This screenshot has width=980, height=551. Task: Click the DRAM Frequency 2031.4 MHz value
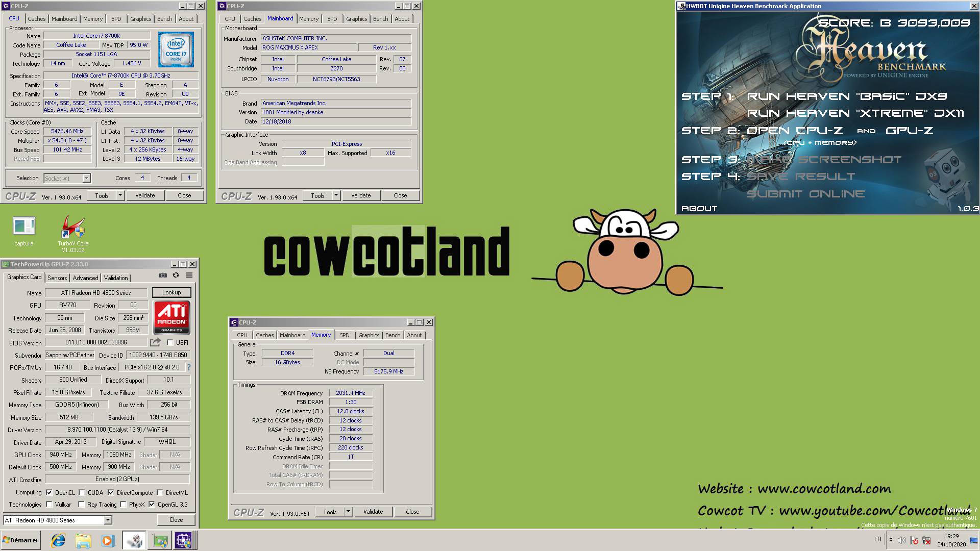click(x=351, y=393)
